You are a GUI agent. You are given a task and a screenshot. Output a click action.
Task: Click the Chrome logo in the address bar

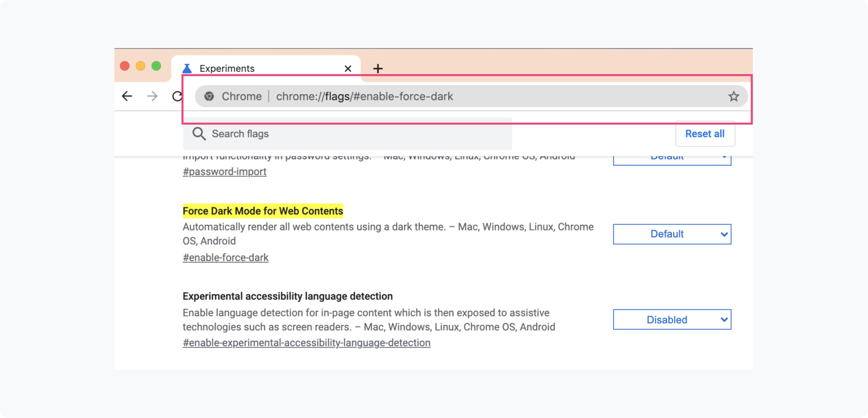click(x=210, y=96)
